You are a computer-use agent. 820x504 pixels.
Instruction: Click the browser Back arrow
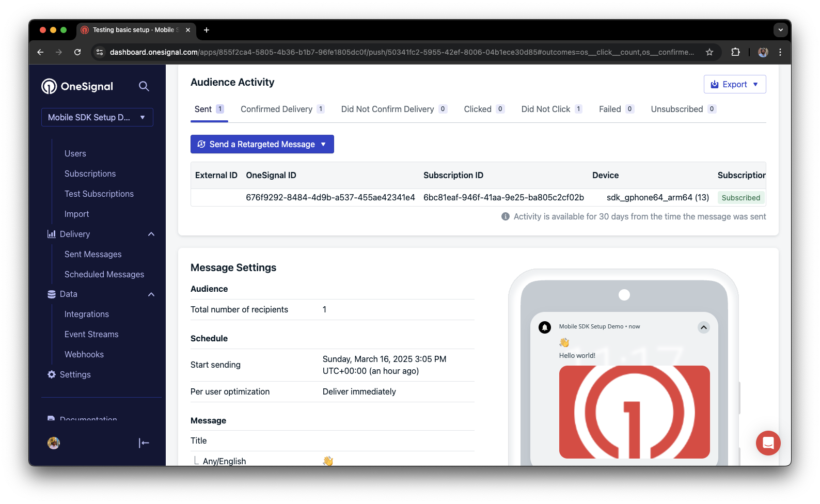(40, 52)
